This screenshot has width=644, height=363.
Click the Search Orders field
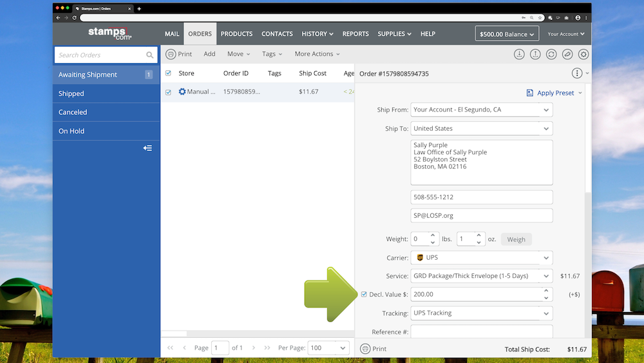point(106,55)
